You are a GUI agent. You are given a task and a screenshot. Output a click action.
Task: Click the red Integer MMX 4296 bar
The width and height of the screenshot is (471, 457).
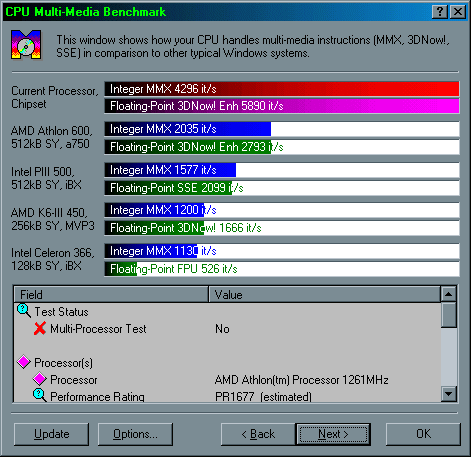click(x=282, y=89)
